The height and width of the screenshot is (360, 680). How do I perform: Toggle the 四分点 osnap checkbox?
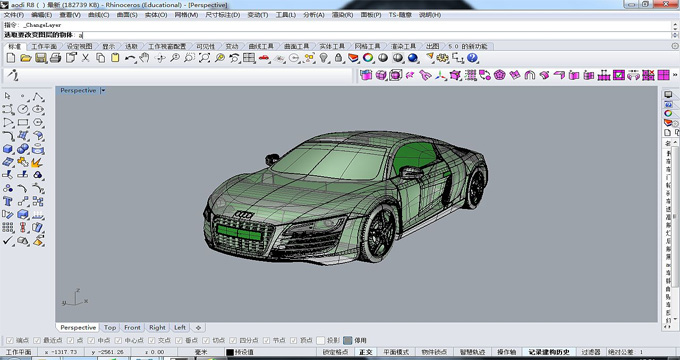pyautogui.click(x=233, y=340)
